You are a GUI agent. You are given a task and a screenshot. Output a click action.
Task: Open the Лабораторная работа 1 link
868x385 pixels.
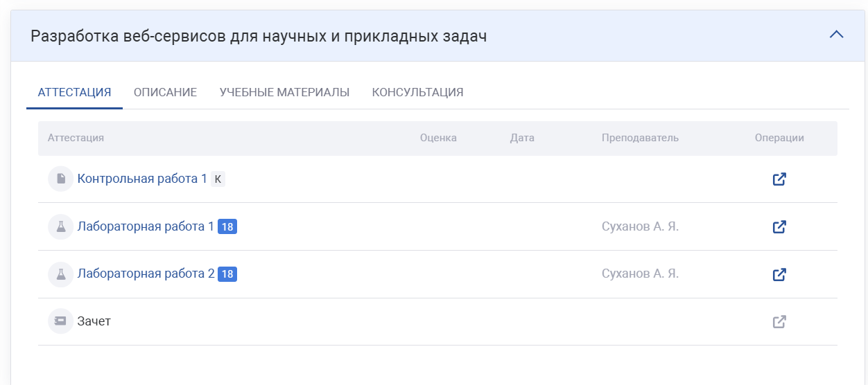click(146, 226)
